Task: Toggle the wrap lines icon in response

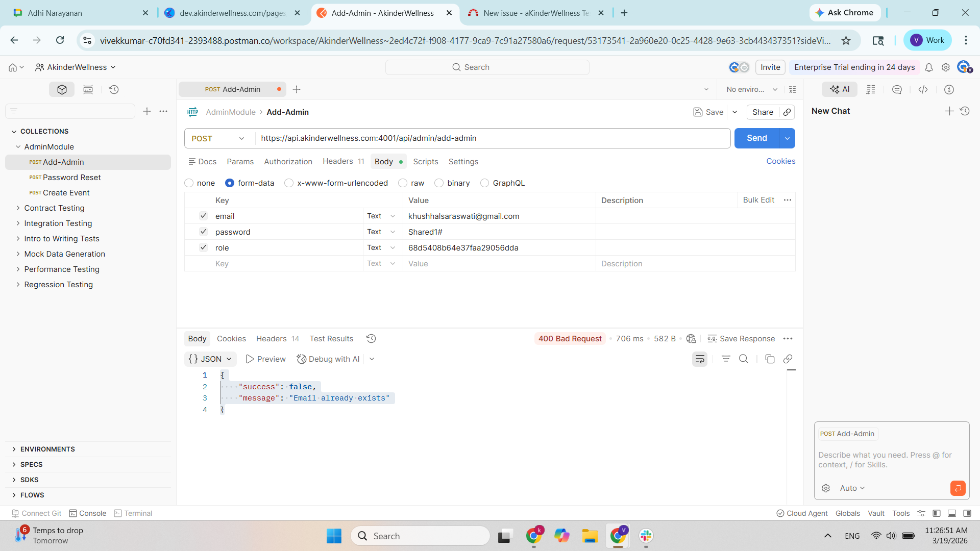Action: tap(700, 359)
